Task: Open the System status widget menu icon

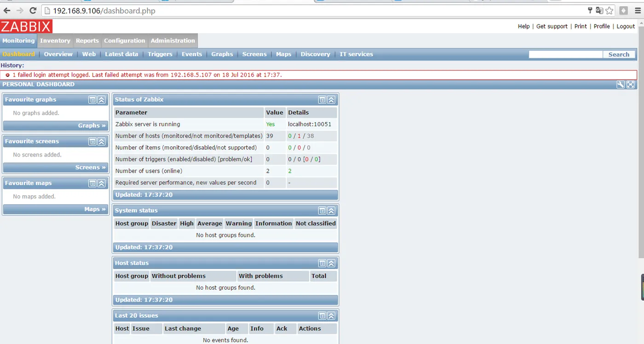Action: 322,210
